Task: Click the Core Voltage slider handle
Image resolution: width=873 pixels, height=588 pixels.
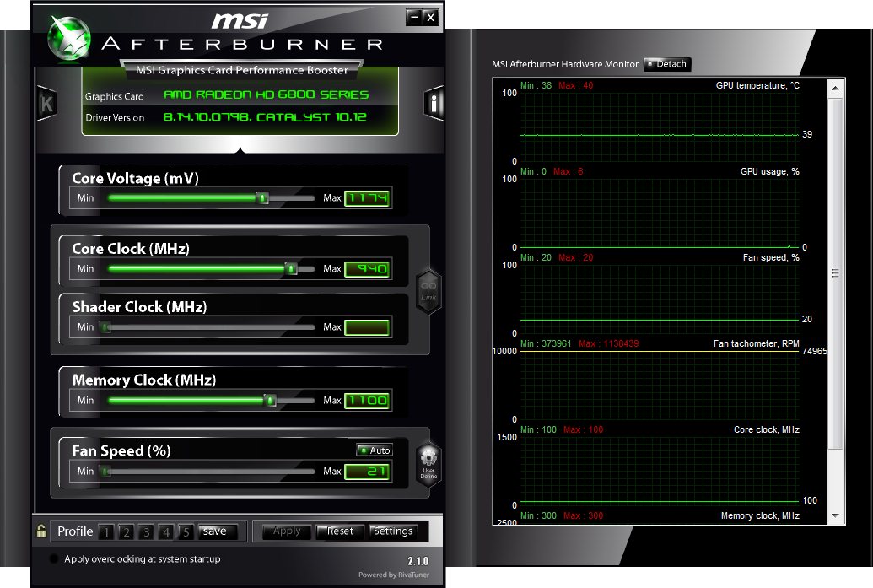Action: pyautogui.click(x=263, y=197)
